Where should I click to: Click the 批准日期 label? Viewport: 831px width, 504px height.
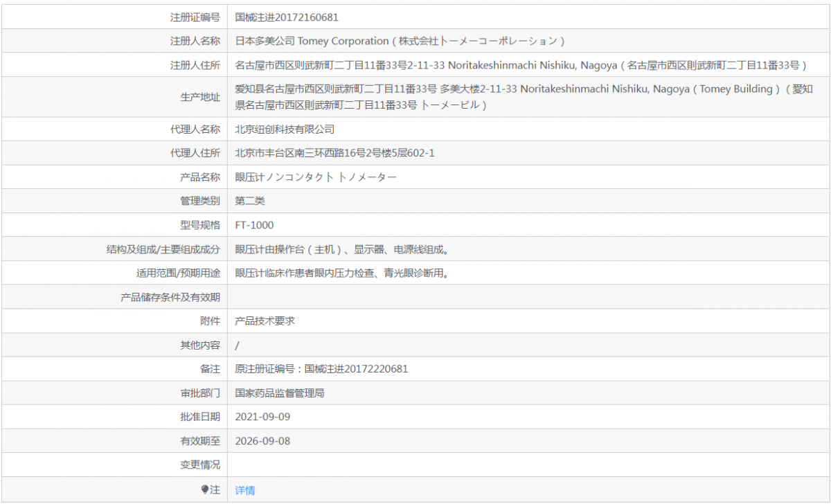200,417
